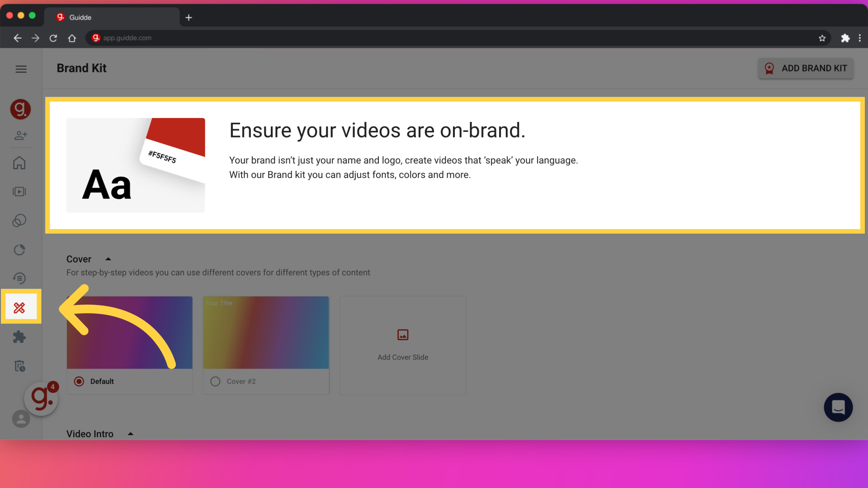This screenshot has height=488, width=868.
Task: Click the step-by-step videos description text
Action: [x=218, y=272]
